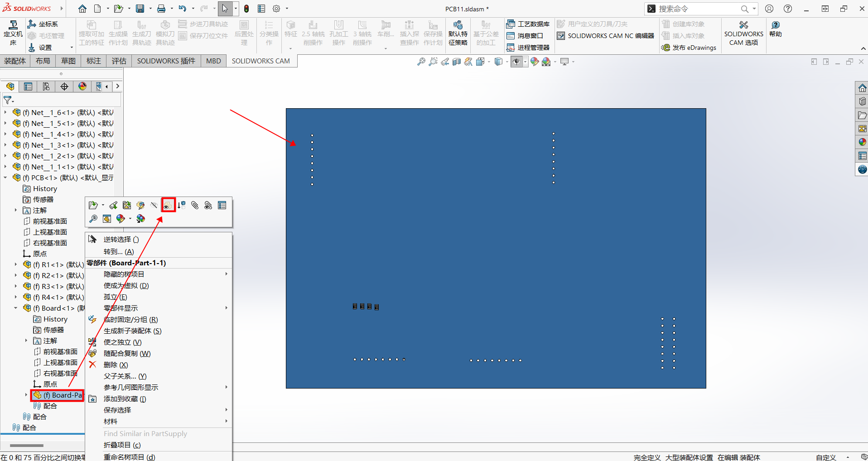Select the ConfigurationManager tab icon
The height and width of the screenshot is (461, 868).
[46, 86]
